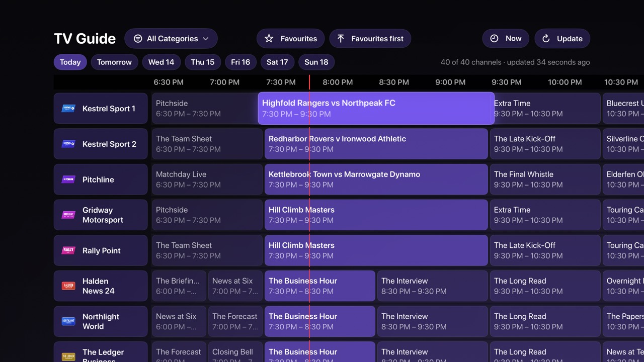Open The Forecast on Northlight World
The height and width of the screenshot is (362, 644).
(x=235, y=321)
